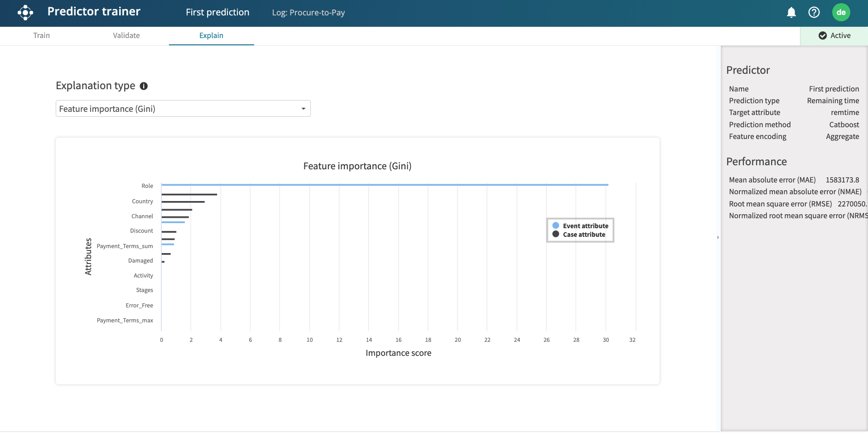Click the First prediction header link
Image resolution: width=868 pixels, height=436 pixels.
tap(217, 12)
